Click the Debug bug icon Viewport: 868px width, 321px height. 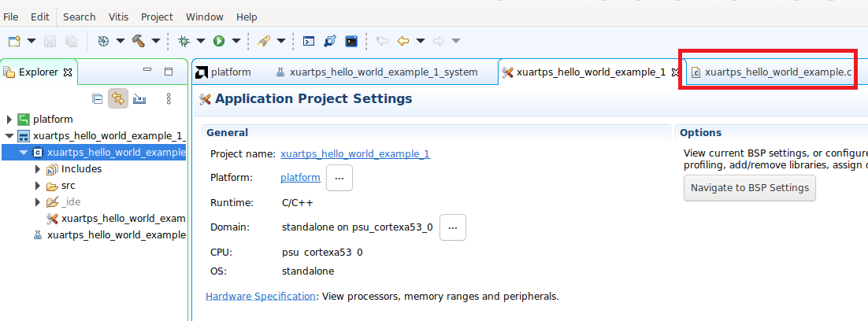(184, 41)
